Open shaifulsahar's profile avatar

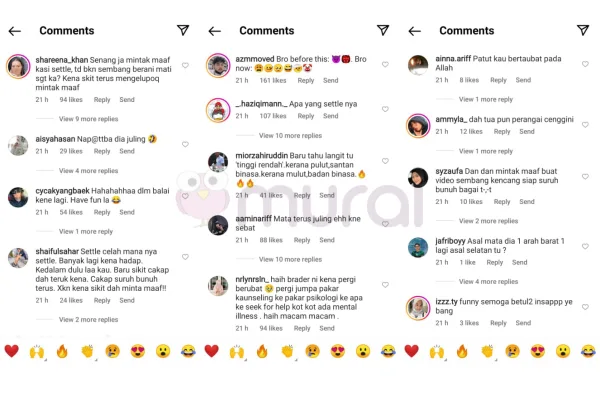click(18, 258)
